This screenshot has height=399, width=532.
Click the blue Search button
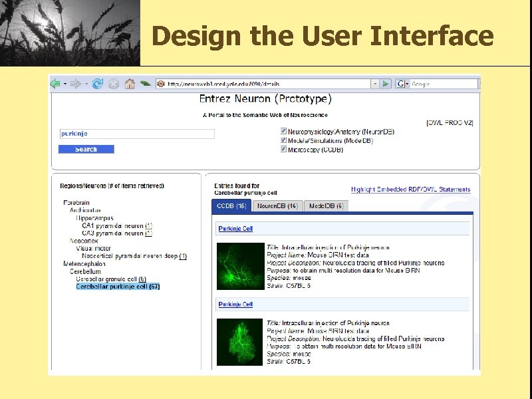[86, 149]
